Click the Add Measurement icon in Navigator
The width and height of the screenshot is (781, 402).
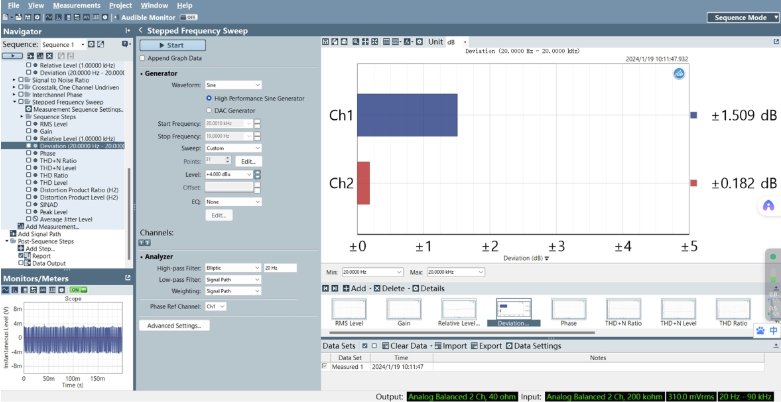click(20, 226)
